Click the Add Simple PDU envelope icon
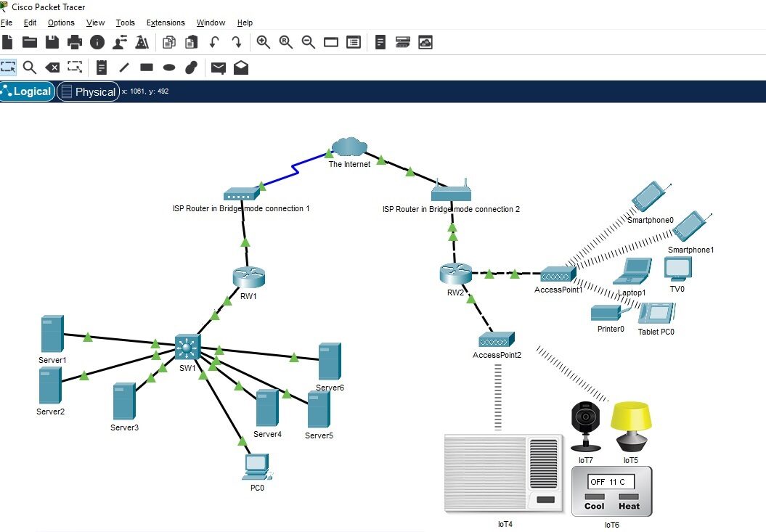 click(218, 67)
